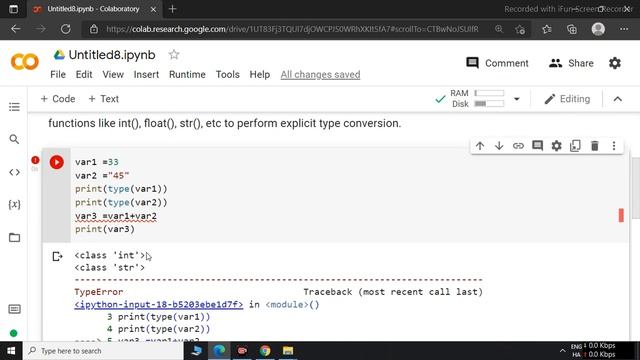Go back with browser back arrow
The image size is (640, 360).
pyautogui.click(x=16, y=29)
